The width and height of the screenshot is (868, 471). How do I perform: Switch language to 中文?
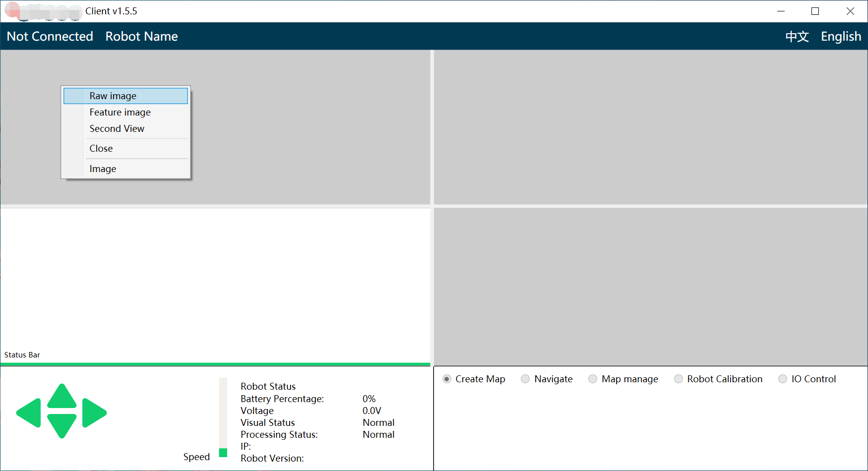797,37
